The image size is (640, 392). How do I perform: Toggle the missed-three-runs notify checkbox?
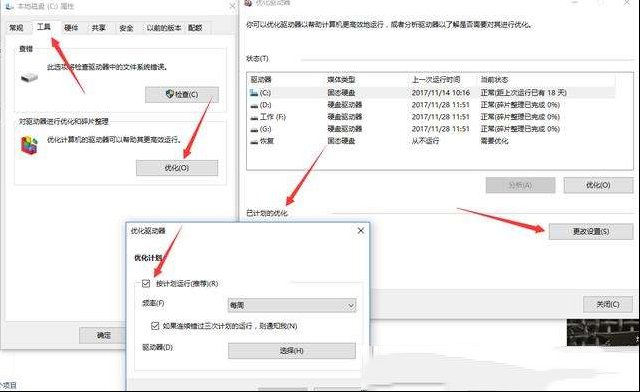tap(155, 326)
